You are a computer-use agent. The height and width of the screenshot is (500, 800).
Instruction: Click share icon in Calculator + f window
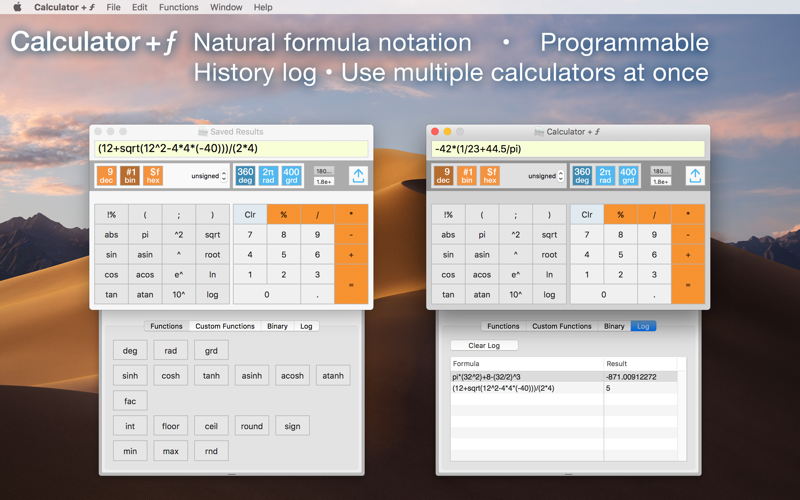[x=695, y=176]
